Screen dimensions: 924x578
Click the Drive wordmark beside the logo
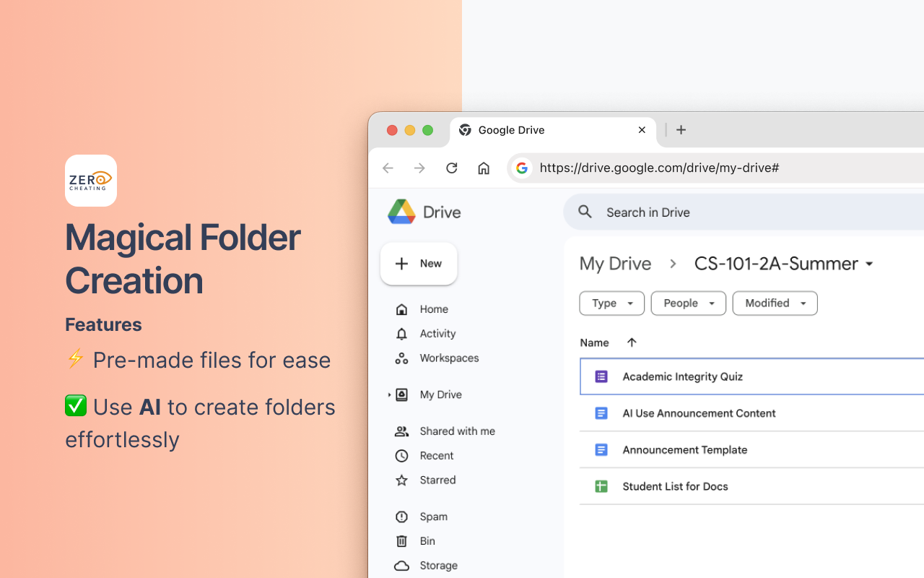442,212
